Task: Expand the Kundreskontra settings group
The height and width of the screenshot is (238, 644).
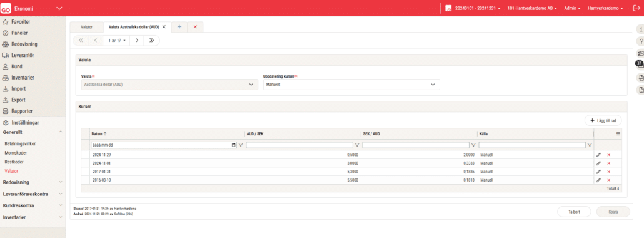Action: [61, 205]
